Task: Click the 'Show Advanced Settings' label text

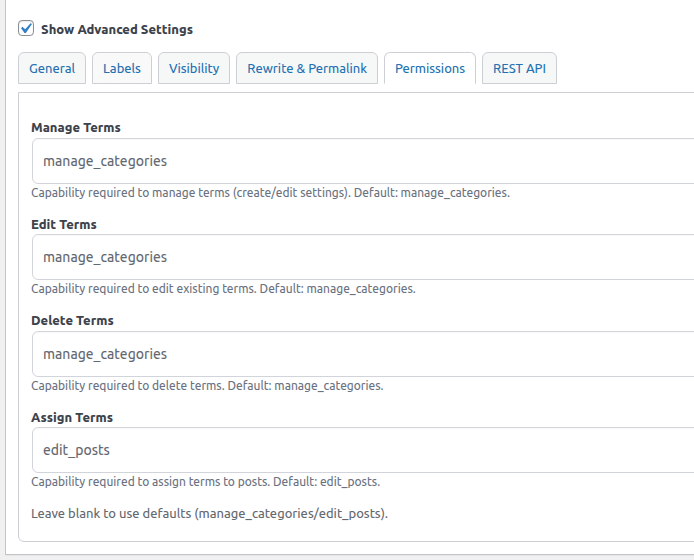Action: [117, 29]
